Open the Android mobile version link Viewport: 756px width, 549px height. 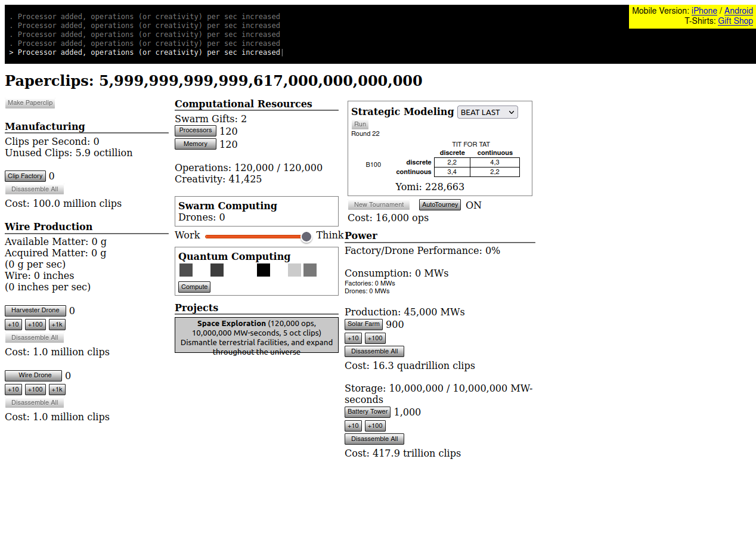point(739,11)
